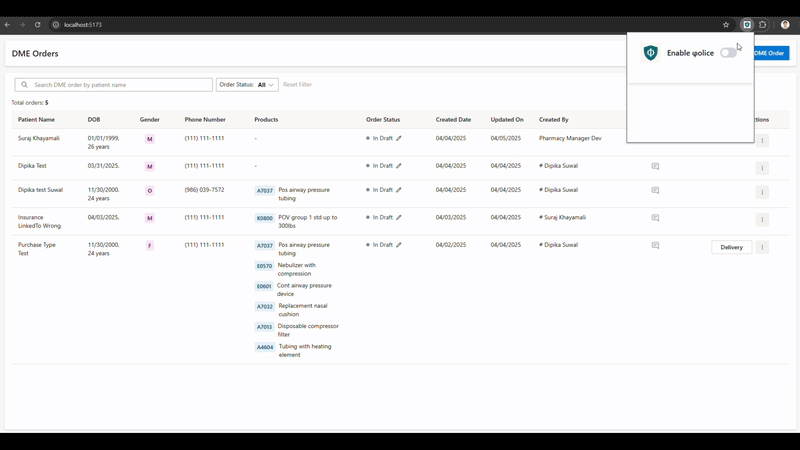Viewport: 800px width, 450px height.
Task: Click the Reset Filter link
Action: coord(297,85)
